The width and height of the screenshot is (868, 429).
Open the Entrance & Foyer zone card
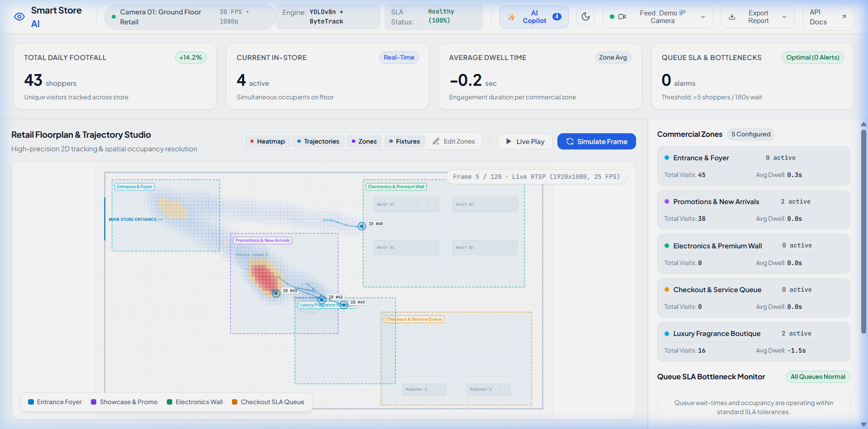pos(754,166)
